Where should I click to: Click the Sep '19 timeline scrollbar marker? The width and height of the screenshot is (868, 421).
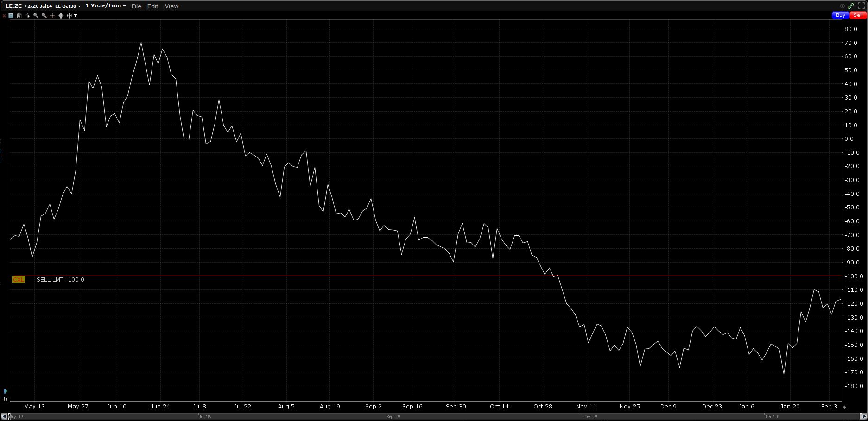(393, 417)
